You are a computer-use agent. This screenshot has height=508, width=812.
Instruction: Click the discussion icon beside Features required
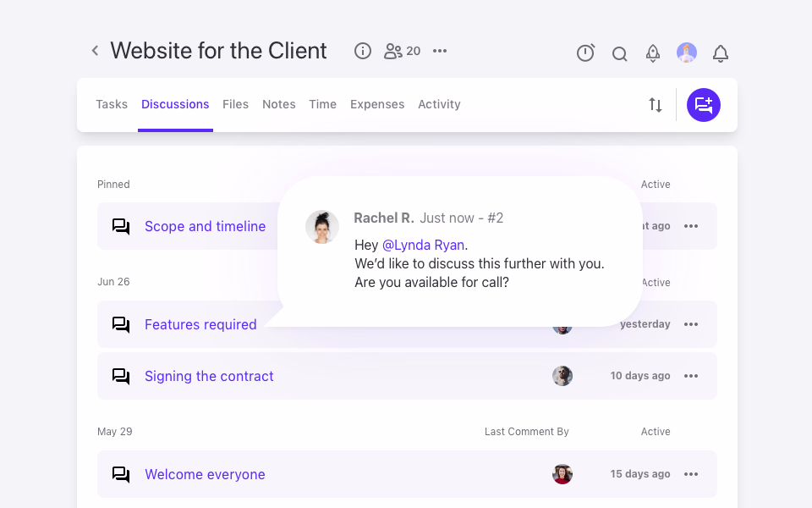121,324
